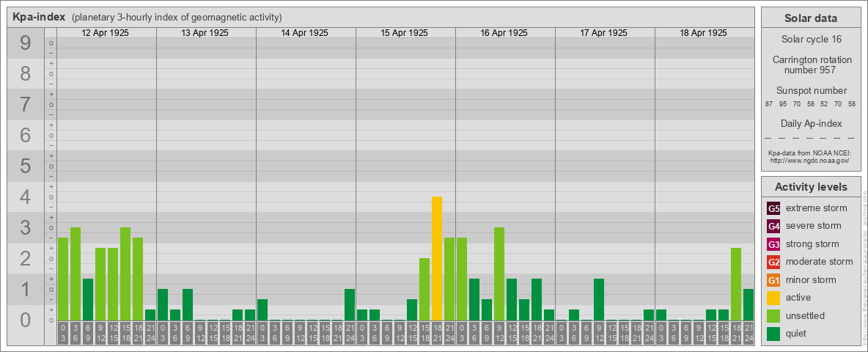Click the G4 severe storm legend icon
Viewport: 868px width, 352px height.
[x=773, y=227]
